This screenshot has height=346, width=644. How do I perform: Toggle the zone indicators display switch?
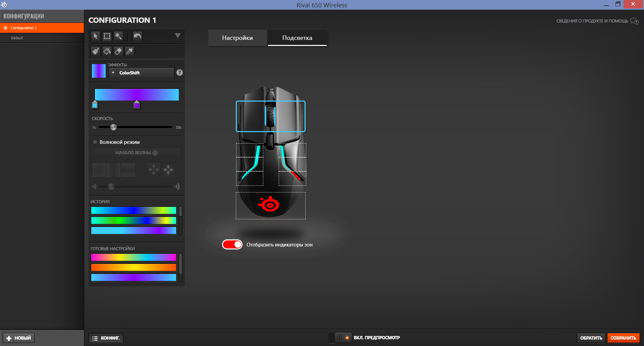tap(232, 245)
